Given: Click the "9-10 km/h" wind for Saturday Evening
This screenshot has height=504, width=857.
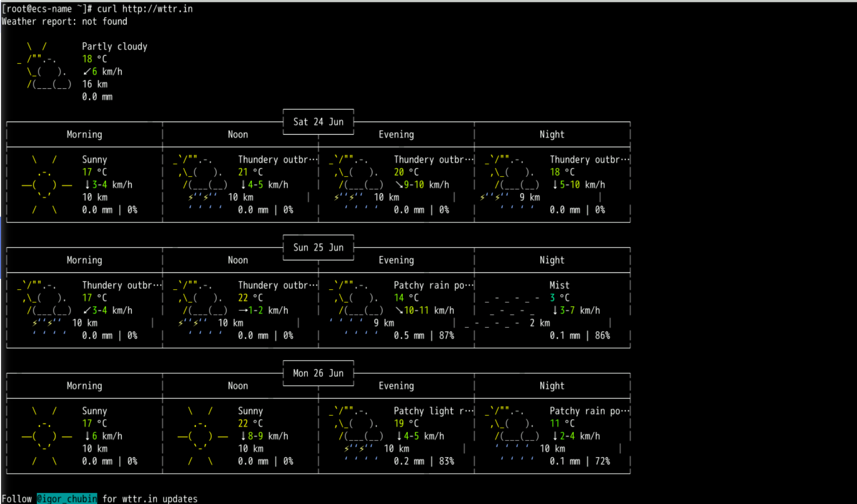Looking at the screenshot, I should tap(422, 185).
